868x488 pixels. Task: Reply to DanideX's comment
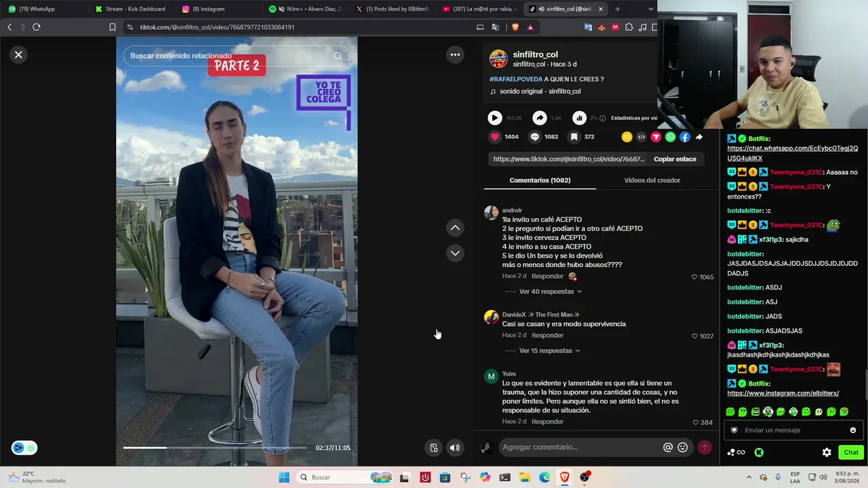(x=547, y=335)
